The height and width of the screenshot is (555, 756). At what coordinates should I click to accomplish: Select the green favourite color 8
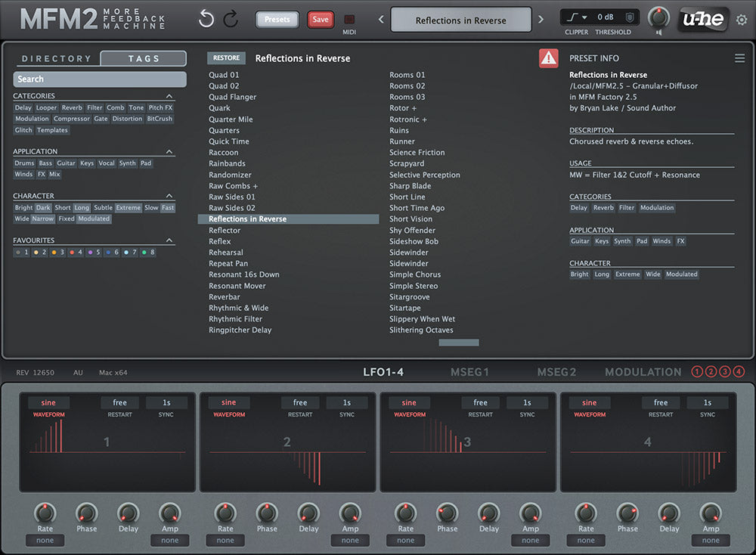pyautogui.click(x=148, y=253)
